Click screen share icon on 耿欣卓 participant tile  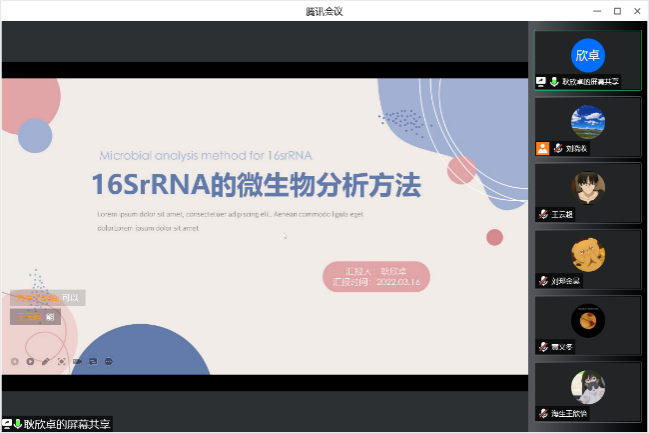pyautogui.click(x=541, y=81)
